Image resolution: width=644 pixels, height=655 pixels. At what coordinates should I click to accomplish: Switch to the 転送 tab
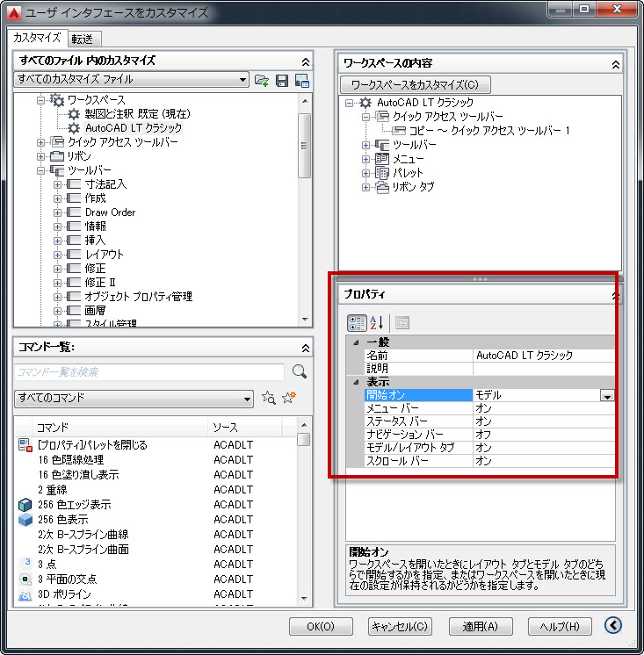coord(83,40)
